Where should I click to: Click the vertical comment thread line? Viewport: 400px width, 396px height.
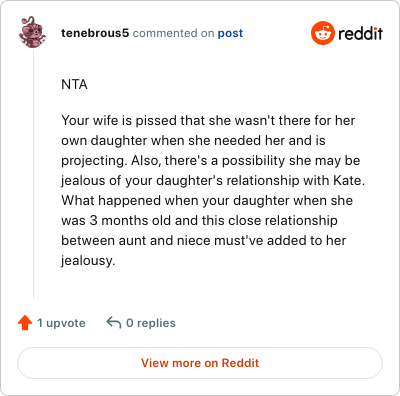pyautogui.click(x=33, y=173)
